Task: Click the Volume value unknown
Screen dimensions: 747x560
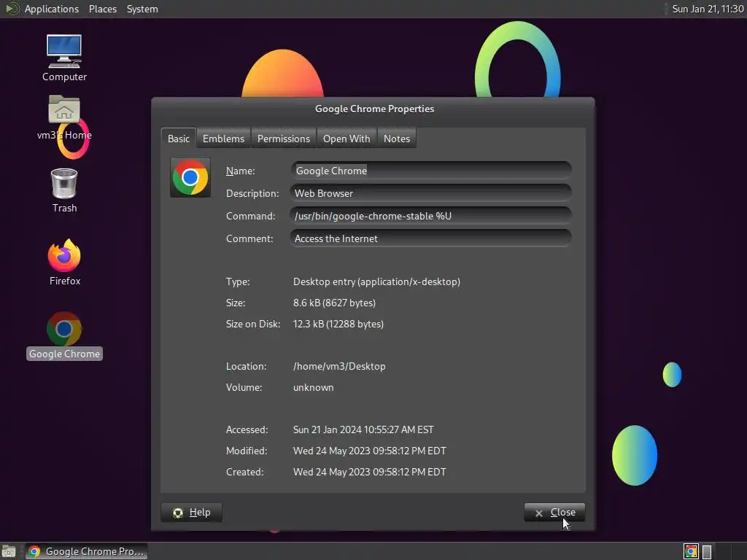Action: [313, 388]
